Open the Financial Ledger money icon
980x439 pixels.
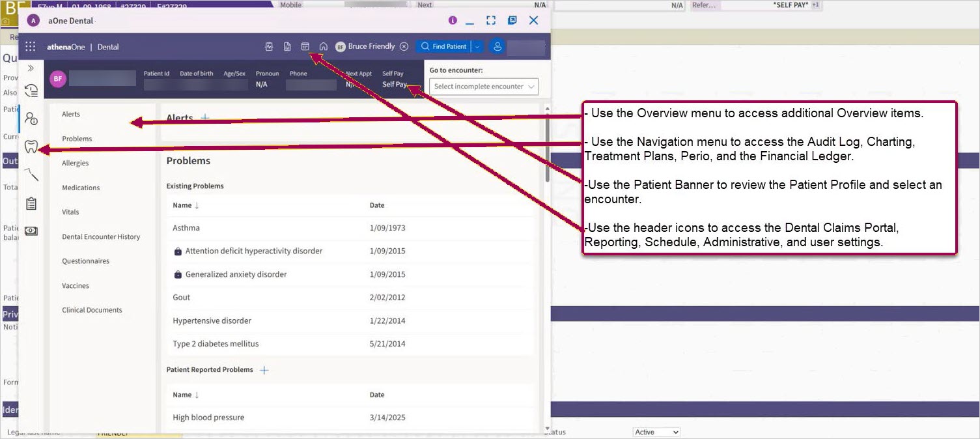(x=31, y=231)
